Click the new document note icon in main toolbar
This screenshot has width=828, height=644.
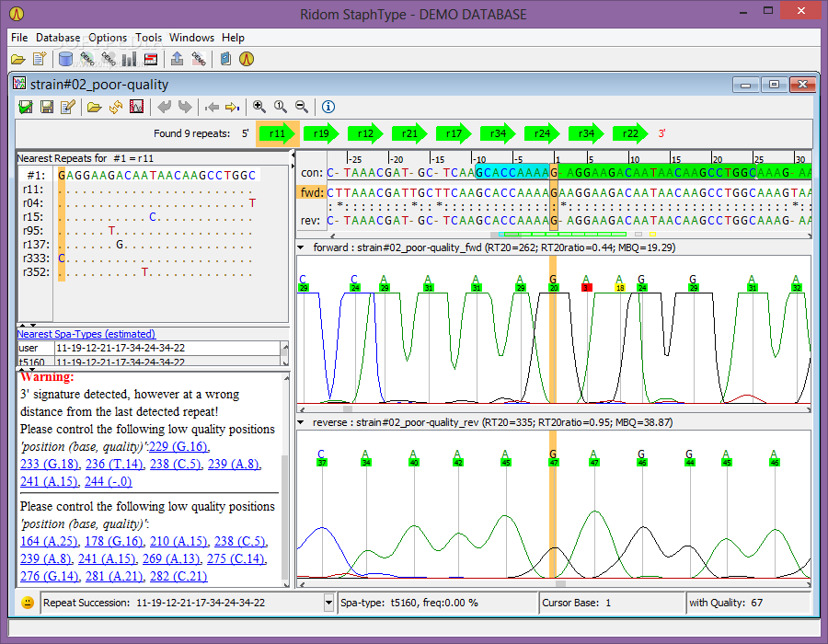point(40,59)
